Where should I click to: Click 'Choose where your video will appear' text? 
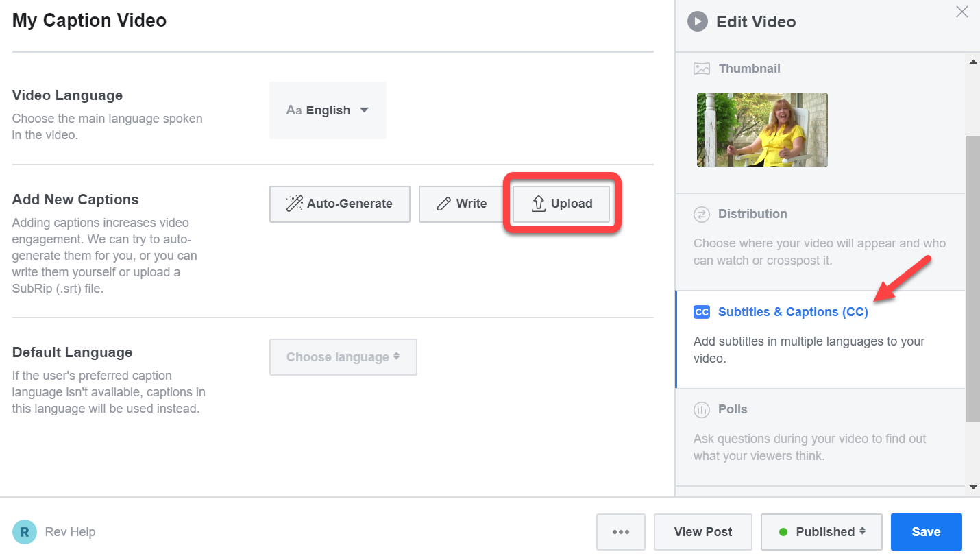tap(820, 252)
